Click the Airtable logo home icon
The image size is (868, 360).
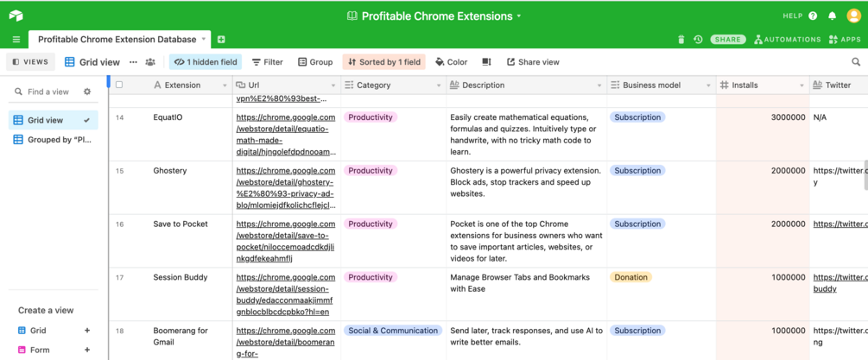pyautogui.click(x=16, y=16)
